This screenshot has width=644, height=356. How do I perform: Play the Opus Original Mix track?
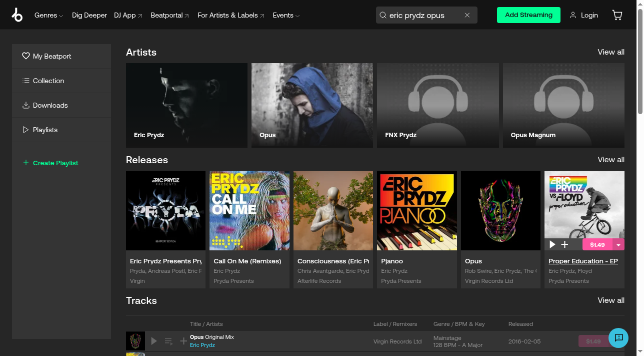tap(154, 341)
